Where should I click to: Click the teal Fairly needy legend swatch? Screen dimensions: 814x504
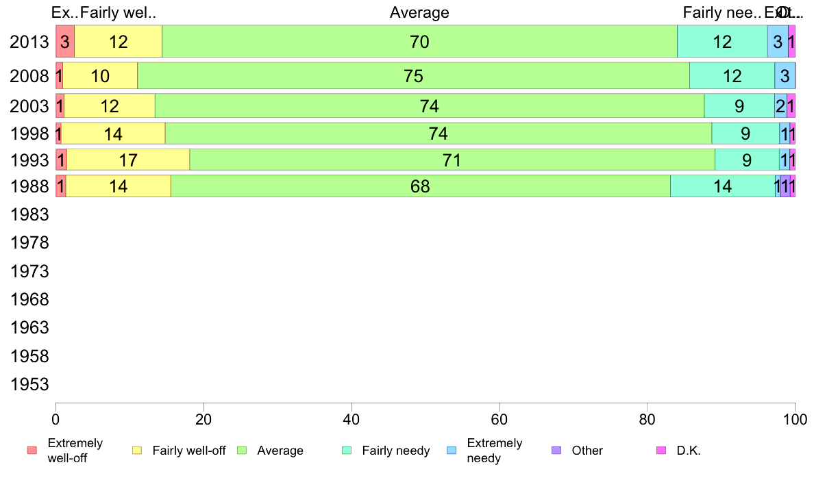pos(346,451)
